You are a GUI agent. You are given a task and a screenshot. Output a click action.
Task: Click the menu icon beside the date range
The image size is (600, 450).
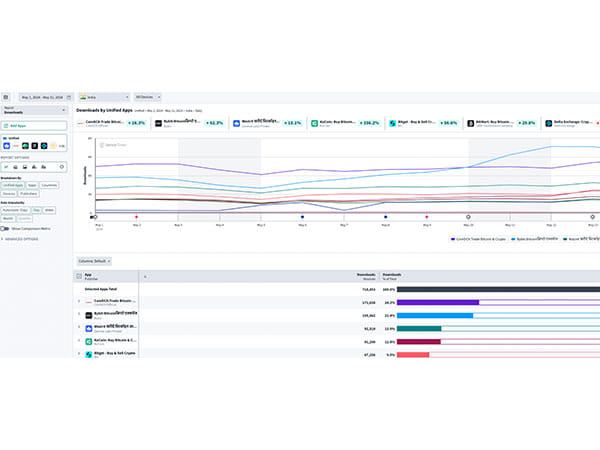[x=5, y=97]
